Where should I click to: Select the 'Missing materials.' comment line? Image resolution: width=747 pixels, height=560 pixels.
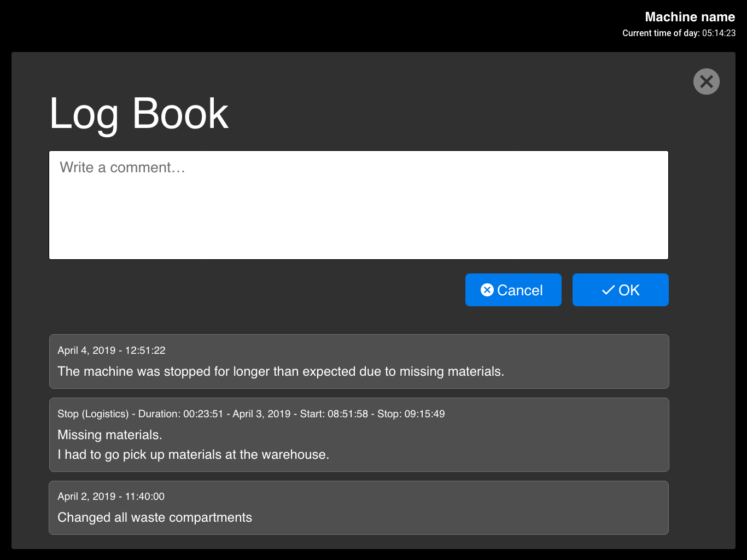110,435
